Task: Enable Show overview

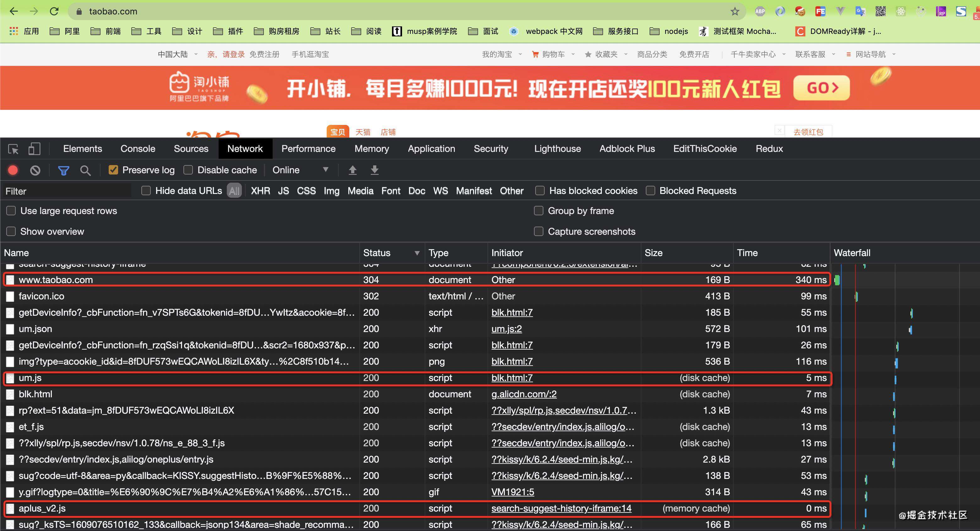Action: click(x=11, y=231)
